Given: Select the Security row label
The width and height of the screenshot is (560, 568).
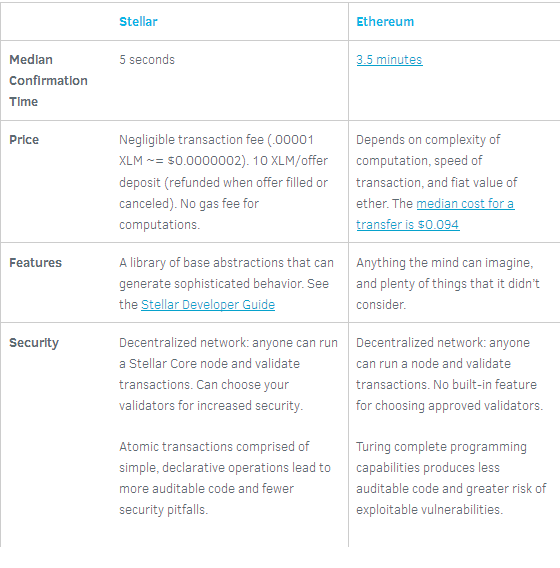Looking at the screenshot, I should coord(34,343).
